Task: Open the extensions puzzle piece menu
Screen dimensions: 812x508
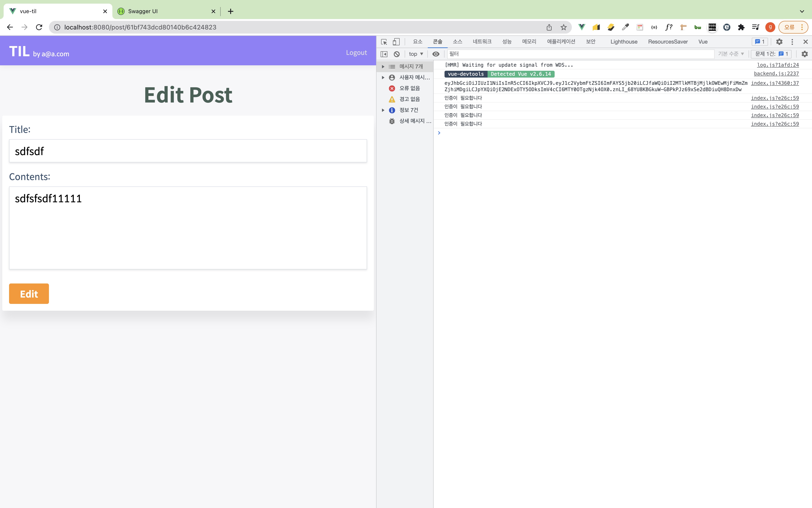Action: tap(741, 27)
